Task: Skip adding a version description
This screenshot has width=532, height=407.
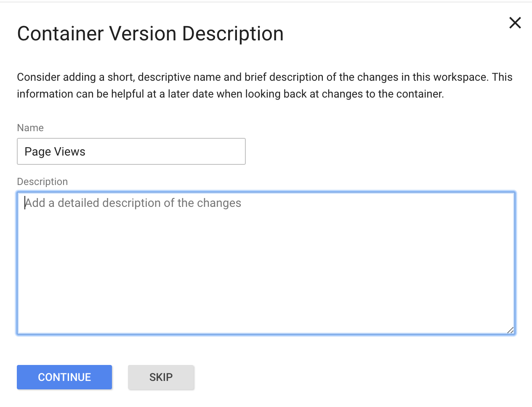Action: click(x=161, y=377)
